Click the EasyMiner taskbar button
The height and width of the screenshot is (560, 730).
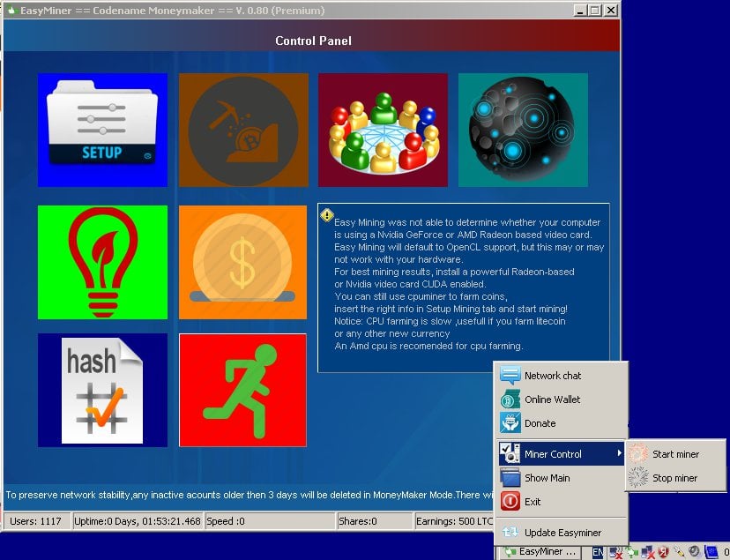540,552
